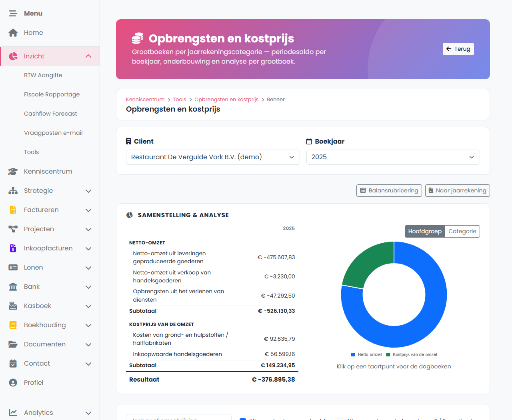Switch chart to Categorie view
Screen dimensions: 512x420
(x=462, y=231)
